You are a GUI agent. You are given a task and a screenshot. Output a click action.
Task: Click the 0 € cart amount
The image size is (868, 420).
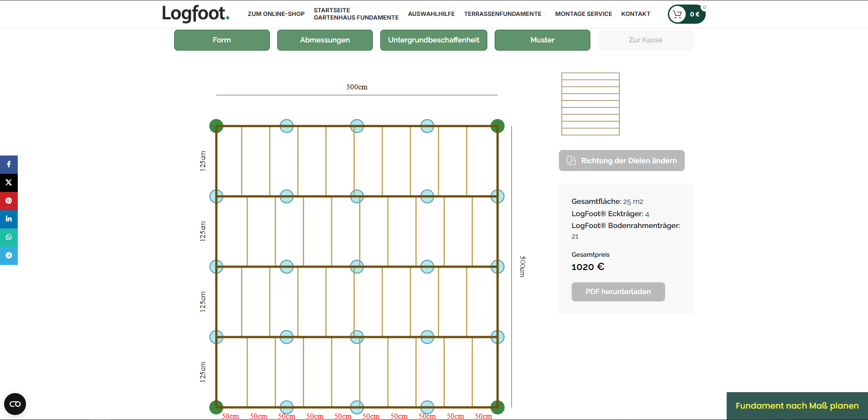tap(695, 14)
